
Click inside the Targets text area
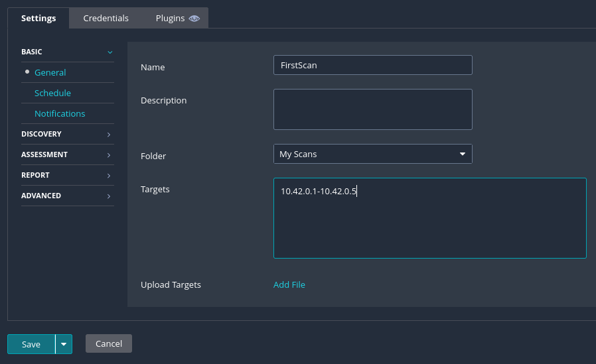tap(429, 217)
